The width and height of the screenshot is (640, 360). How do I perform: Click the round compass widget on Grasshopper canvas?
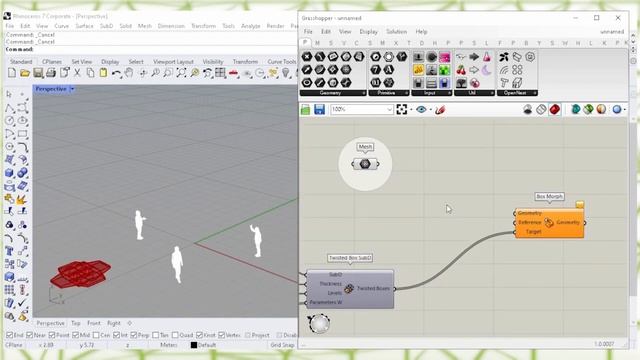[x=319, y=323]
